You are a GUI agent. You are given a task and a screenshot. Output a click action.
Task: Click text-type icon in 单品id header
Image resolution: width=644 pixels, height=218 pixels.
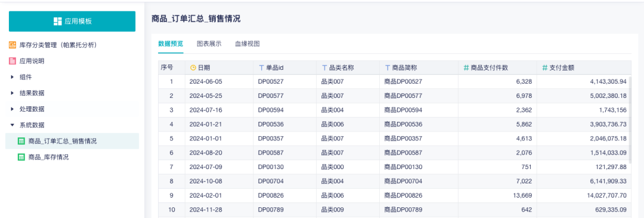click(261, 68)
